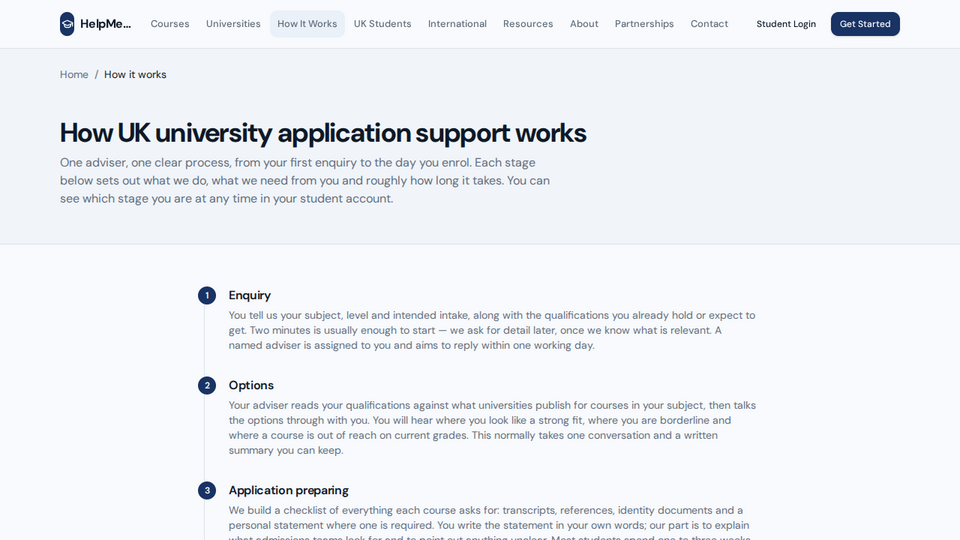The height and width of the screenshot is (540, 960).
Task: Follow the Home breadcrumb link
Action: 74,75
